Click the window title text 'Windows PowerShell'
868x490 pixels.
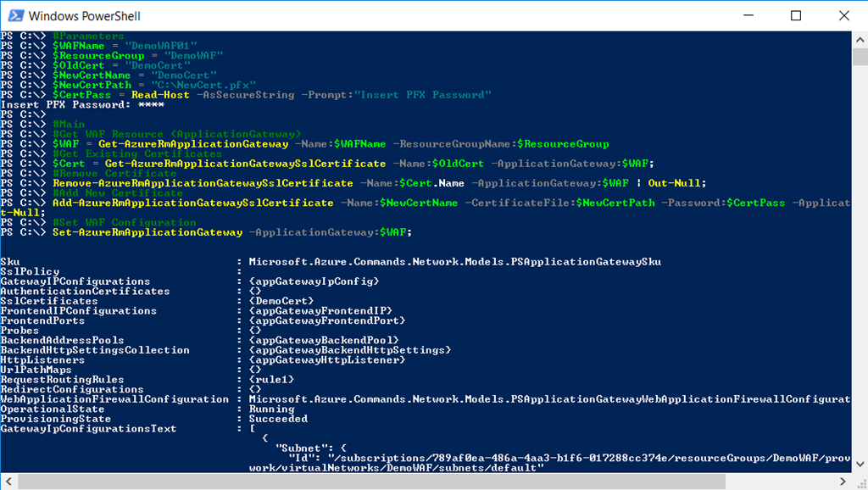(x=84, y=16)
